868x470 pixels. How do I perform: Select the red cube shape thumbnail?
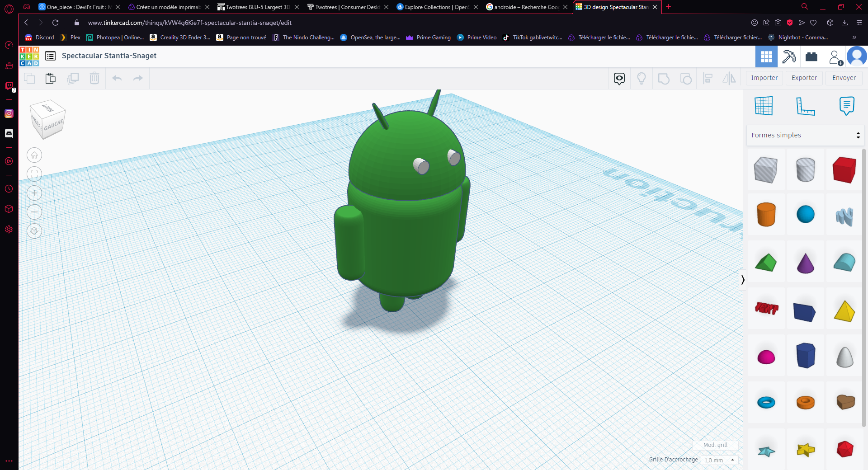pos(844,170)
